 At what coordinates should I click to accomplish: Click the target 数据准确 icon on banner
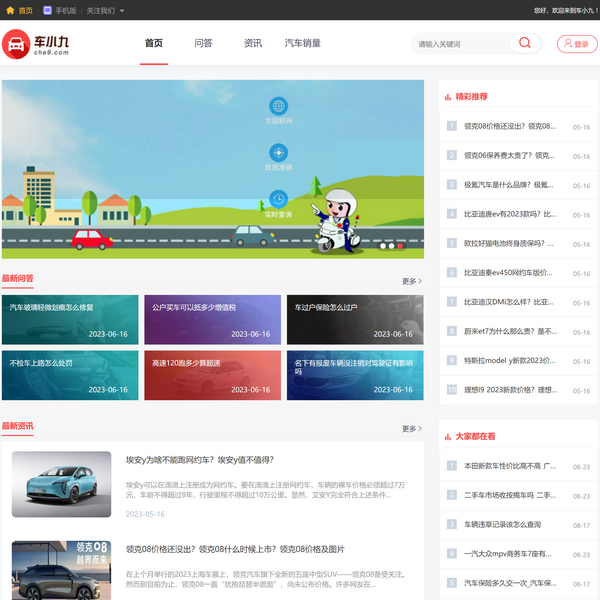(x=278, y=153)
